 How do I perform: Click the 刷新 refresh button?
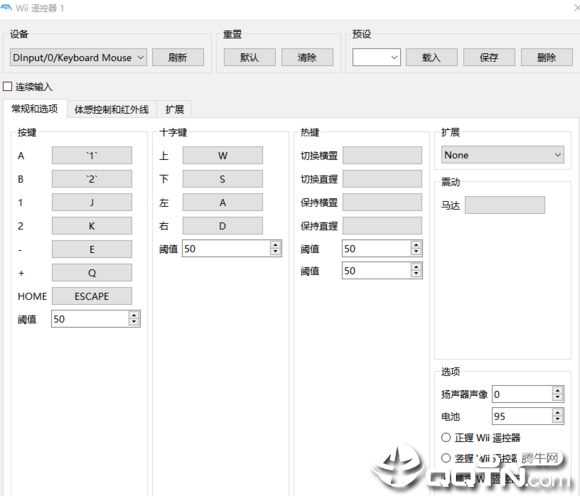coord(178,57)
